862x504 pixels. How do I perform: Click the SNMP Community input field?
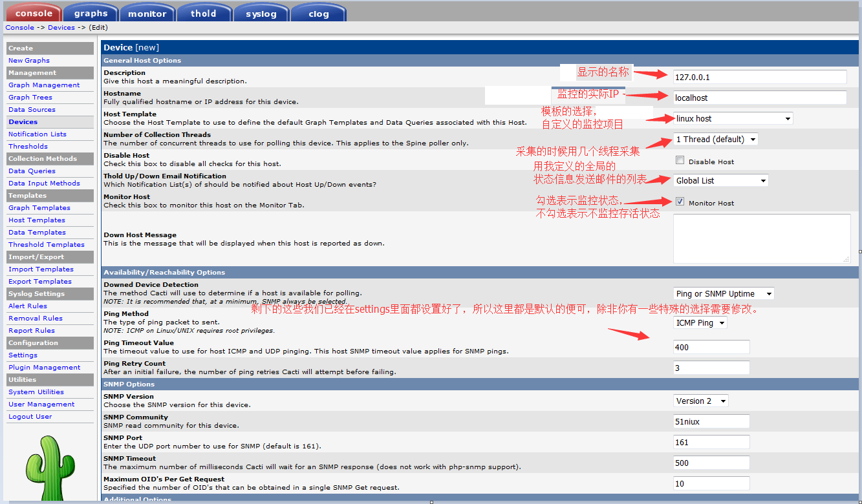pos(711,422)
